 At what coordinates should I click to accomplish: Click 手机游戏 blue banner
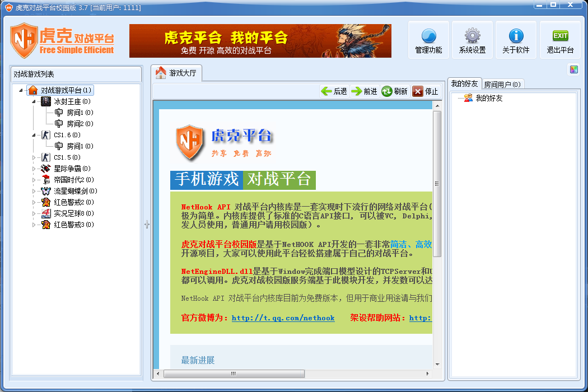click(207, 180)
